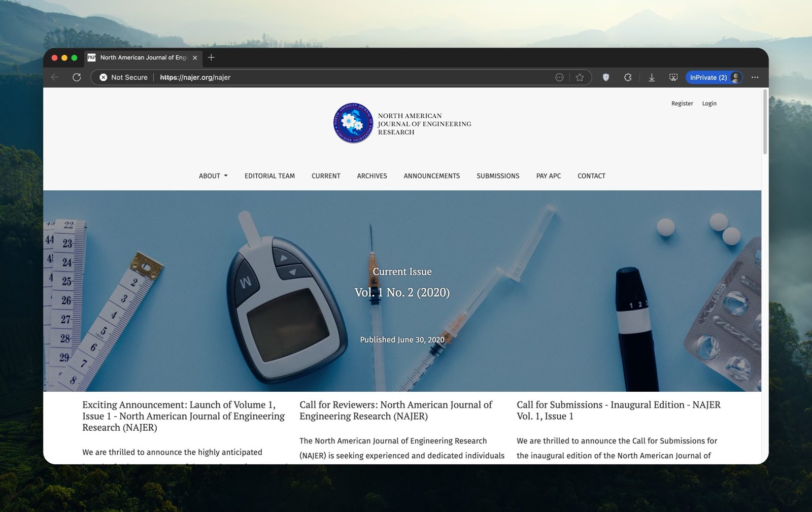Screen dimensions: 812x512
Task: Click the back navigation arrow
Action: 55,77
